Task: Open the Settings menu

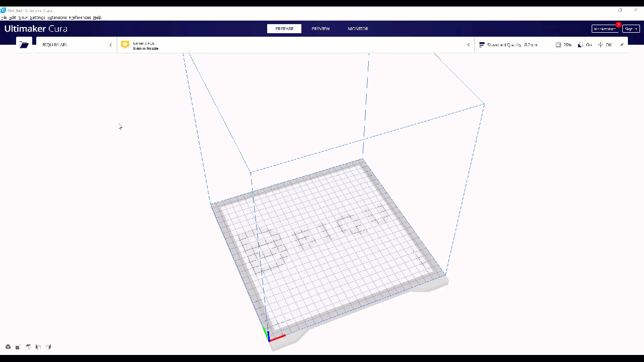Action: pos(37,18)
